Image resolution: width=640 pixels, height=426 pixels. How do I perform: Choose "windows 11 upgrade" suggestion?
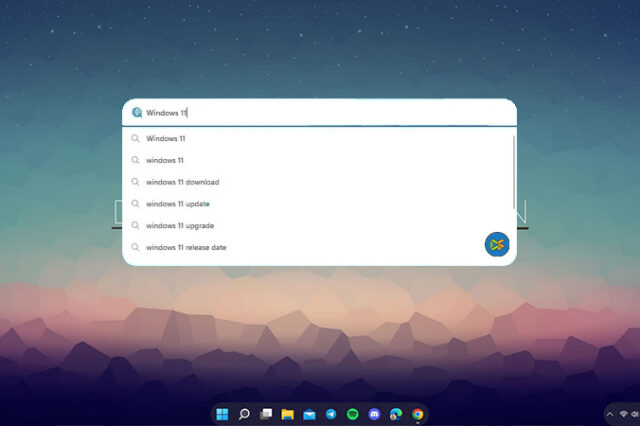[x=319, y=226]
